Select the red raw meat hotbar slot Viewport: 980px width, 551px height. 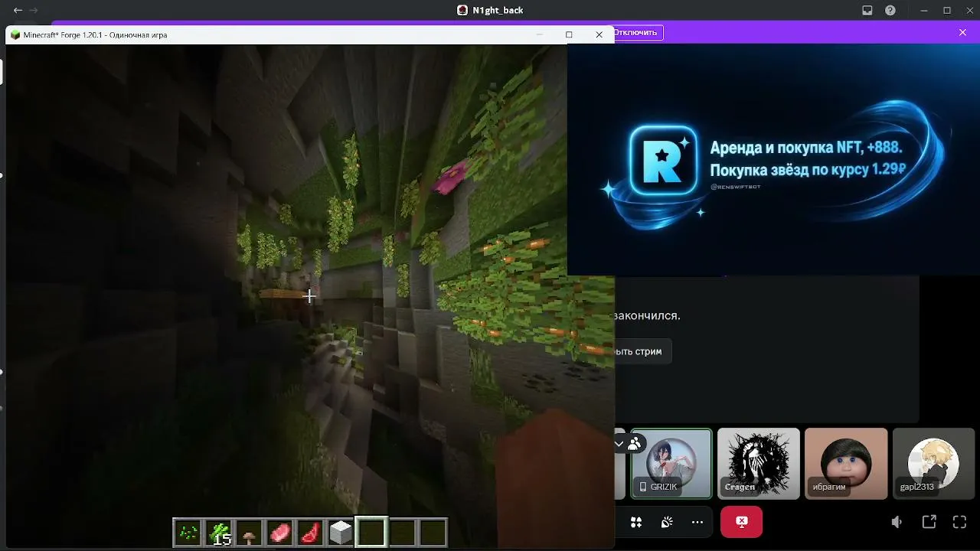[x=310, y=532]
